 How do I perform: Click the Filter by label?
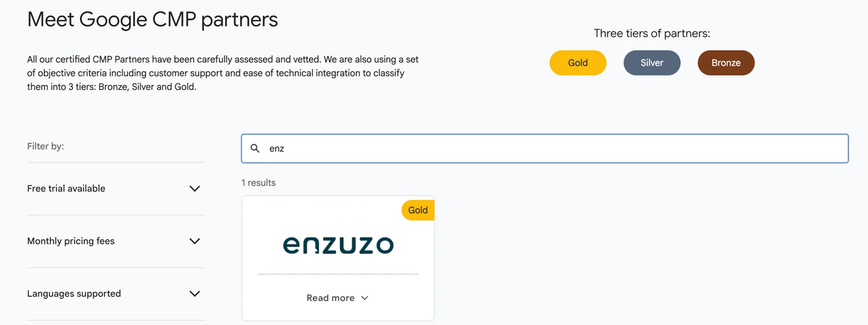(x=46, y=146)
